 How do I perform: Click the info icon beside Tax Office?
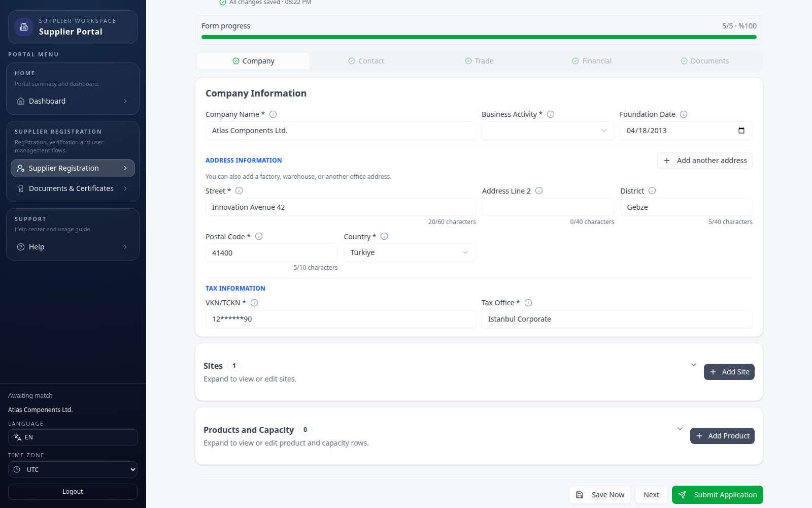pos(528,303)
